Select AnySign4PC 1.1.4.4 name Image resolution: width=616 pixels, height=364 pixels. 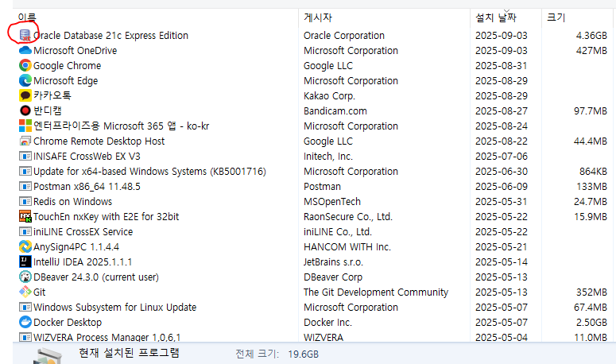[76, 247]
